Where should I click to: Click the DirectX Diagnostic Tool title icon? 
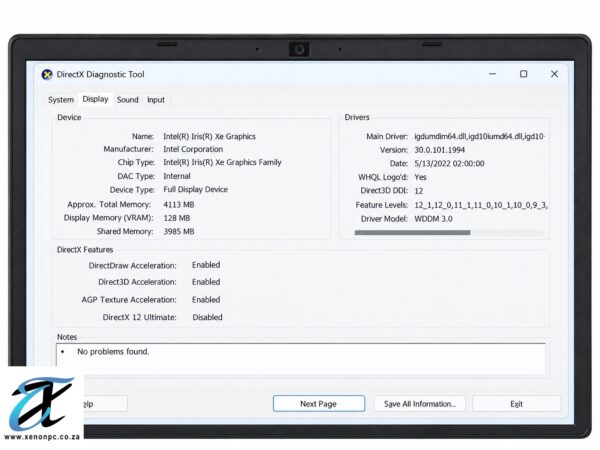pyautogui.click(x=47, y=75)
